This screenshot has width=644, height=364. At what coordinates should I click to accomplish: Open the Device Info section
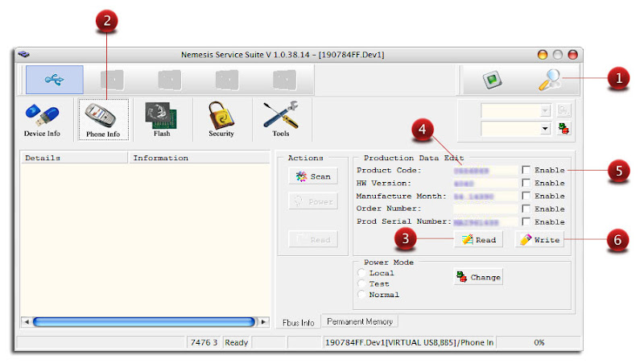[42, 120]
